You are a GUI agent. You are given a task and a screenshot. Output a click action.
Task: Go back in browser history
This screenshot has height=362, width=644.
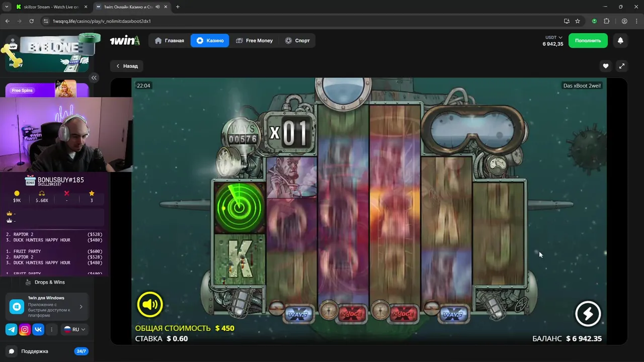pos(7,21)
